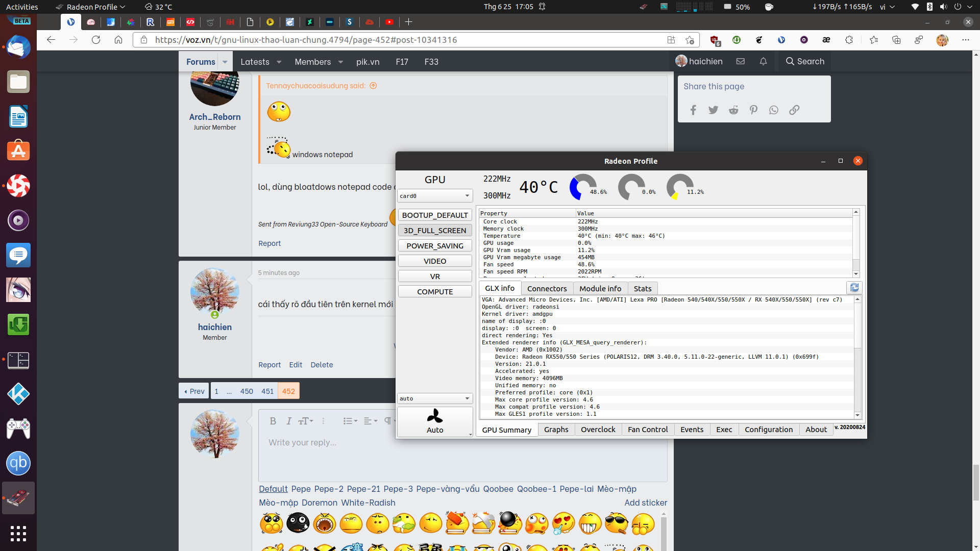Viewport: 980px width, 551px height.
Task: Select the VIDEO power profile
Action: [435, 261]
